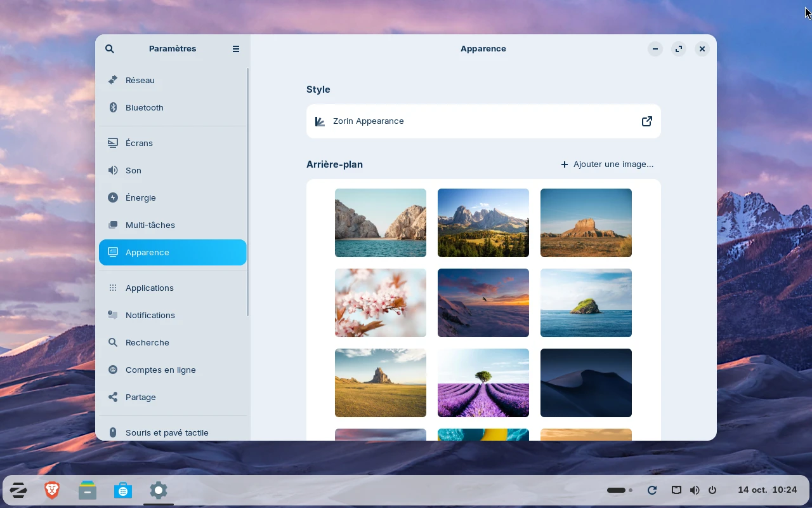The height and width of the screenshot is (508, 812).
Task: Open the software updates tray icon
Action: [652, 490]
